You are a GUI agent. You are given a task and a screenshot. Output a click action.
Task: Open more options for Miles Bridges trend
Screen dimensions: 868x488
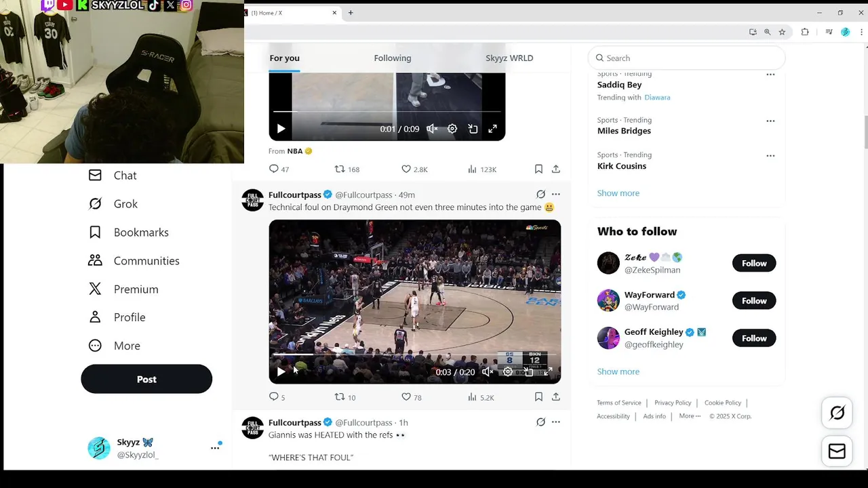[x=770, y=121]
